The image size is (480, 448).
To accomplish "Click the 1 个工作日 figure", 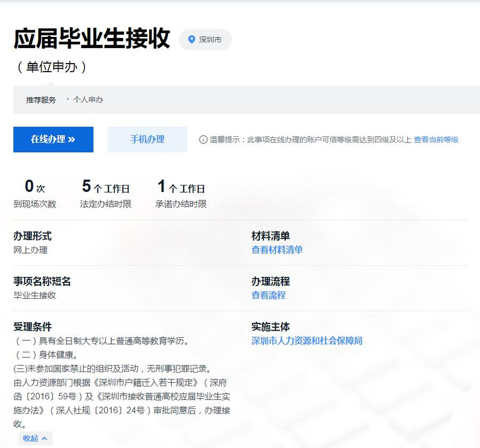I will (181, 187).
